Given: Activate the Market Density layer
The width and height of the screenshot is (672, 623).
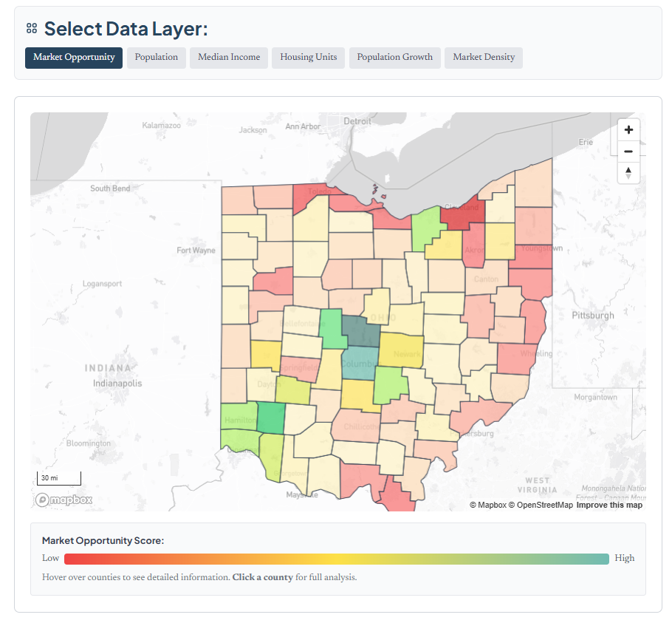Looking at the screenshot, I should 484,58.
